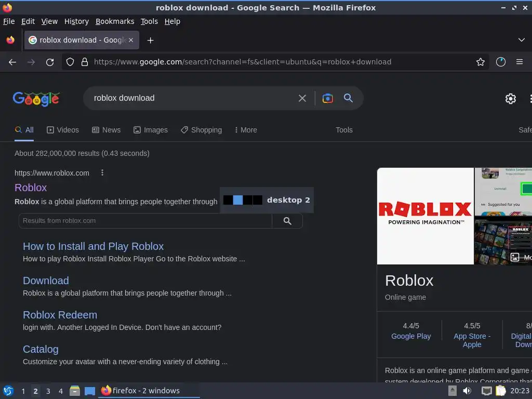Open the Roblox Redeem sitelink
The width and height of the screenshot is (532, 399).
pyautogui.click(x=60, y=315)
